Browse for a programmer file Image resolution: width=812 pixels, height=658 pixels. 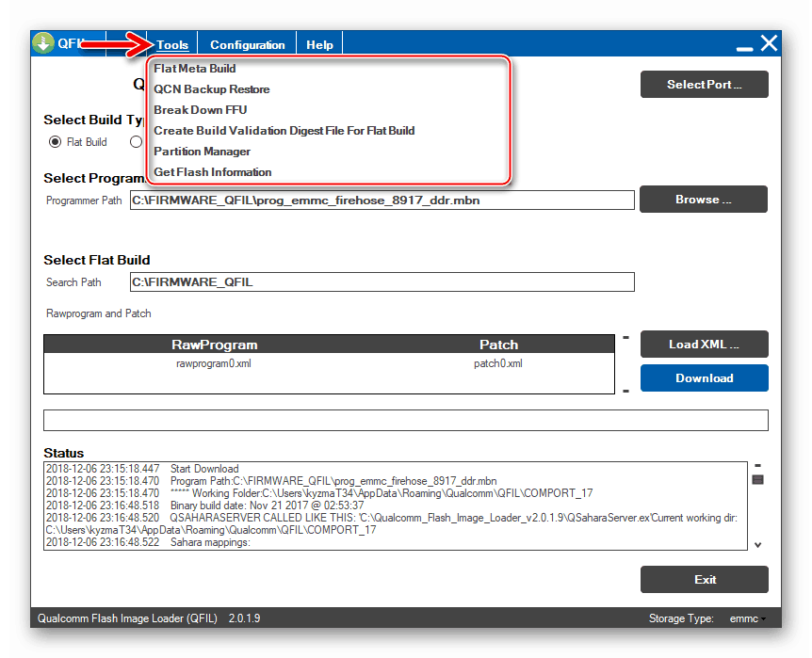click(703, 199)
